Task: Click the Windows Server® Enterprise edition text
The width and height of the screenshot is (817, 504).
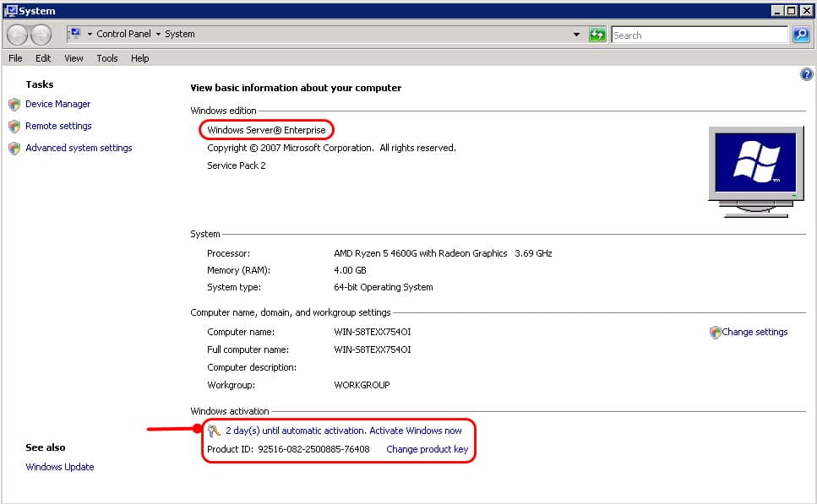Action: 266,130
